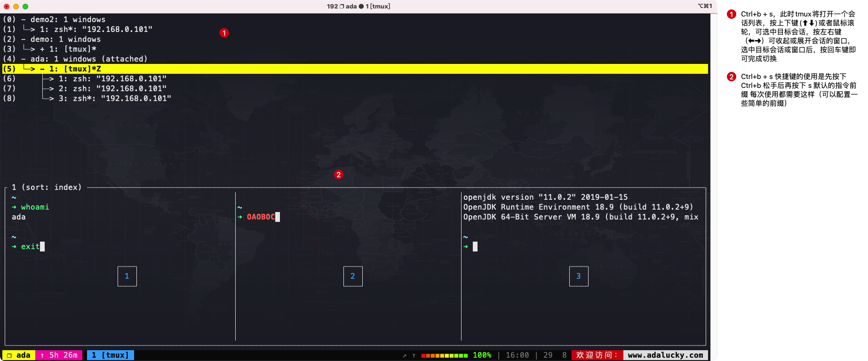Click the ada session indicator in status bar

[19, 355]
